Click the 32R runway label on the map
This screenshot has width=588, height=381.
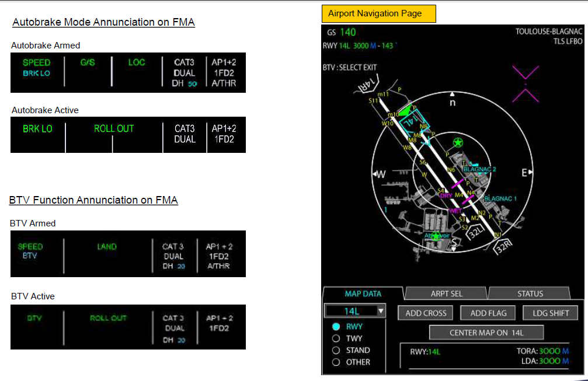[503, 246]
